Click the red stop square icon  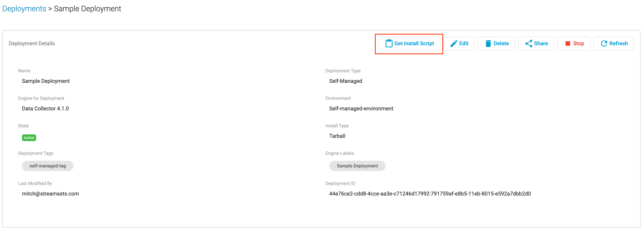point(568,44)
